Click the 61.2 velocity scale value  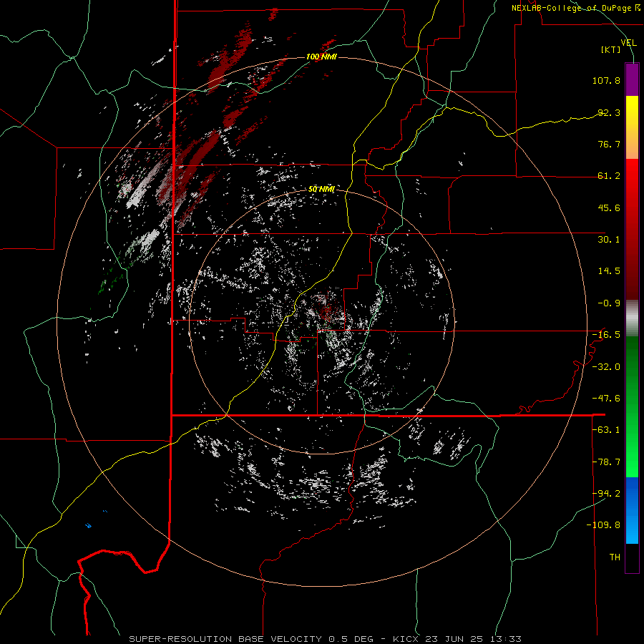609,176
